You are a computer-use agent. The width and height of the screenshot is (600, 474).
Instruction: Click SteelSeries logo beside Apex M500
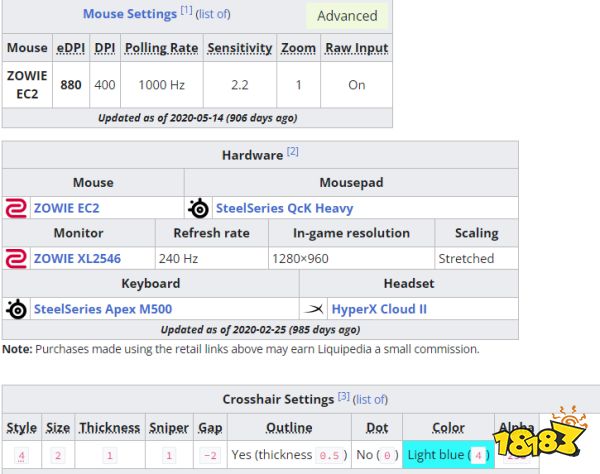(16, 309)
